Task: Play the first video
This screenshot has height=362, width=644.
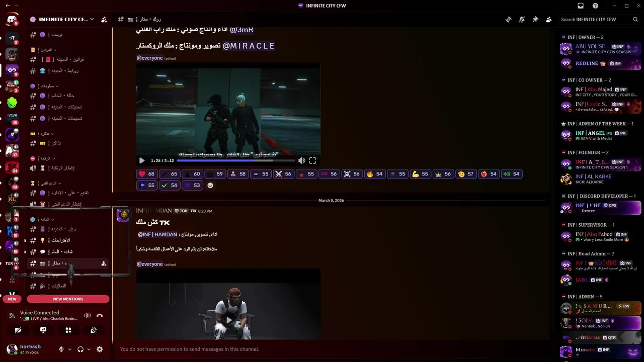Action: (142, 161)
